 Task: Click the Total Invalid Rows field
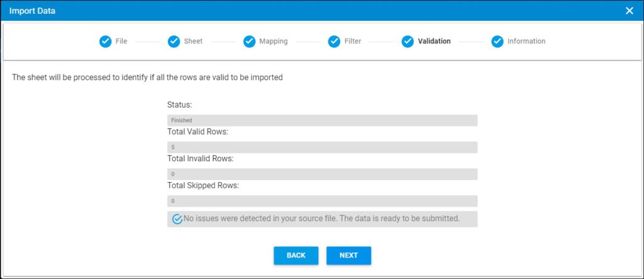point(323,174)
